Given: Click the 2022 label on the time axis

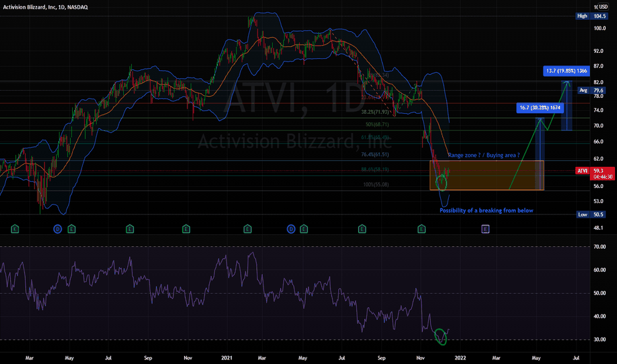Looking at the screenshot, I should pyautogui.click(x=460, y=358).
